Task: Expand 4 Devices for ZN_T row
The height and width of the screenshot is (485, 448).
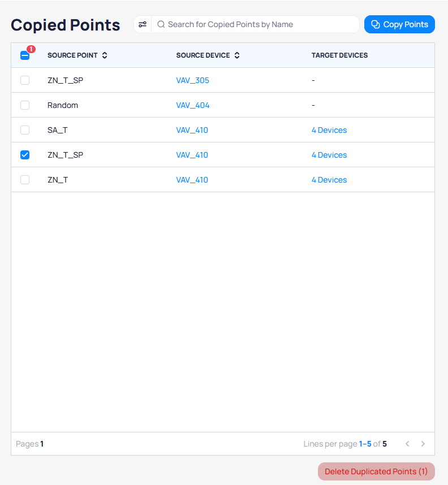Action: (x=329, y=180)
